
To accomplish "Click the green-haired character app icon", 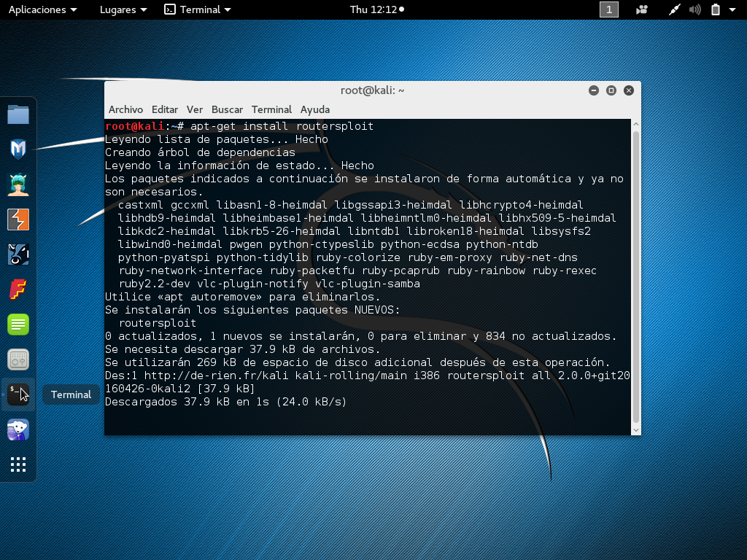I will [x=18, y=184].
